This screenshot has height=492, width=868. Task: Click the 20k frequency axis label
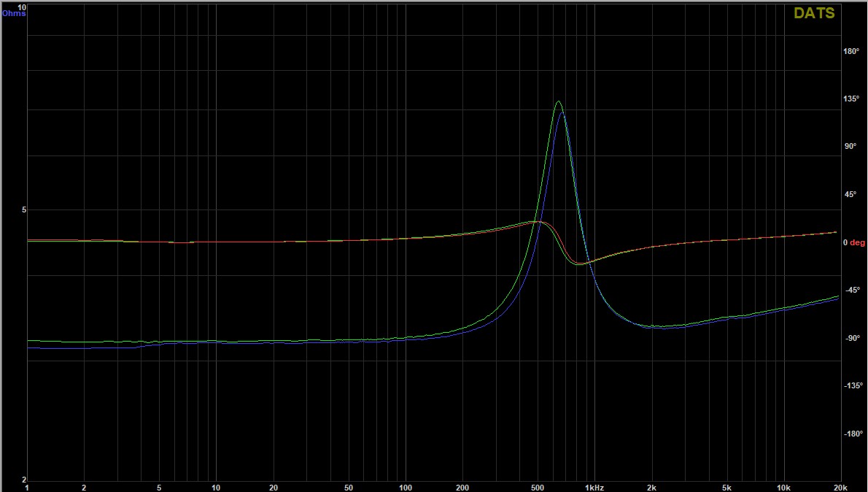coord(840,487)
